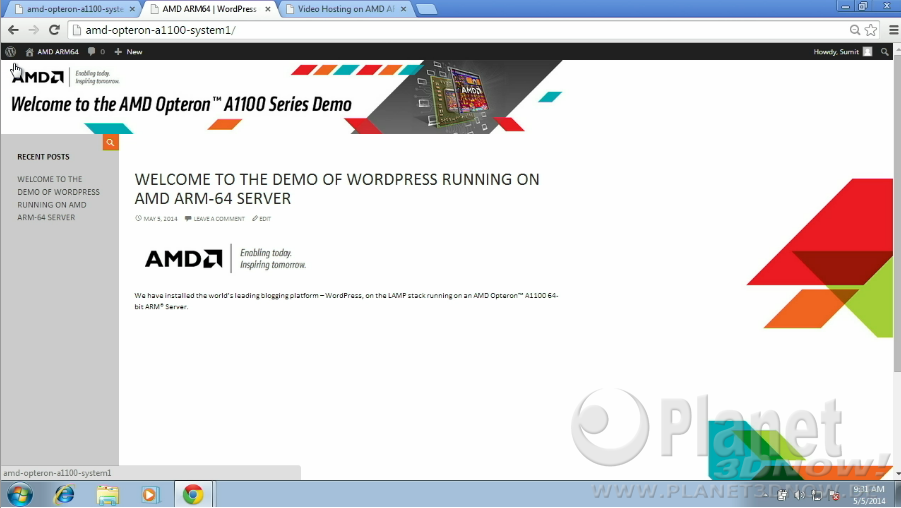901x508 pixels.
Task: Open a new browser tab
Action: [x=426, y=9]
